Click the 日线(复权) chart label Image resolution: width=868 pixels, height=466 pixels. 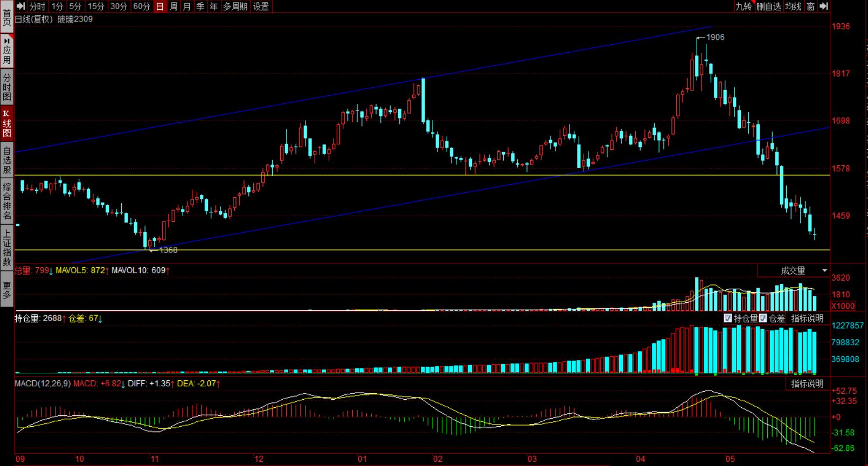(x=34, y=19)
